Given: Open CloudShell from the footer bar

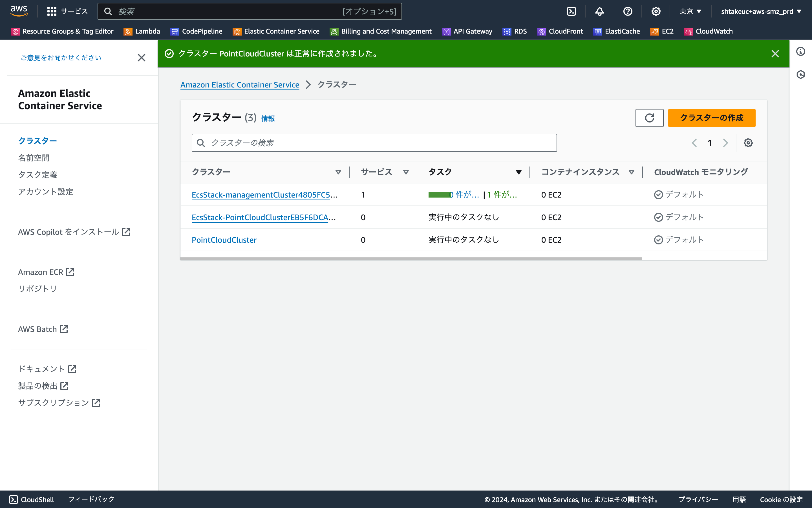Looking at the screenshot, I should [x=31, y=499].
